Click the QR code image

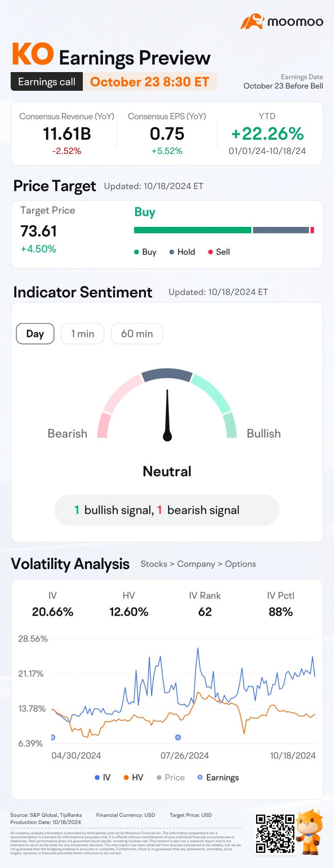tap(275, 833)
